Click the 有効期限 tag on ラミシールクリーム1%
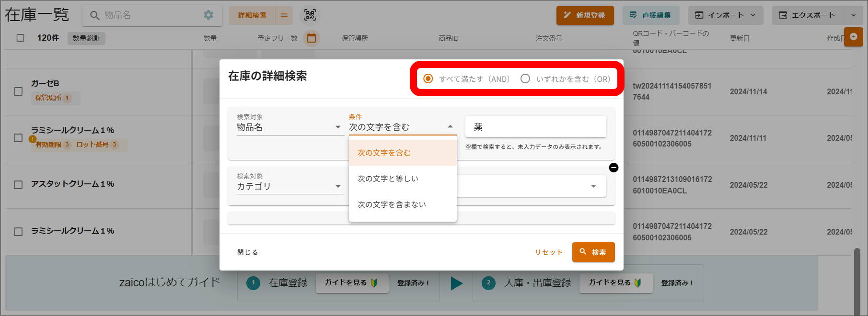 coord(53,145)
